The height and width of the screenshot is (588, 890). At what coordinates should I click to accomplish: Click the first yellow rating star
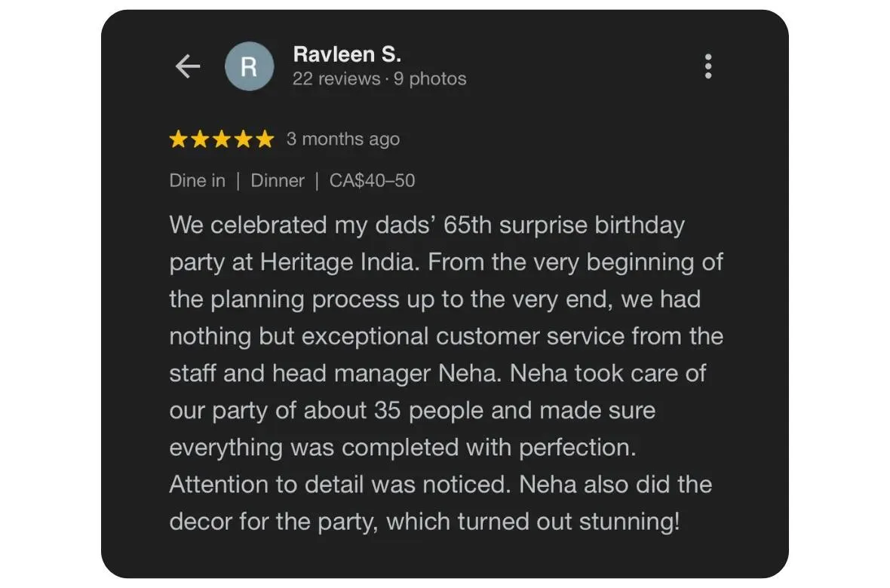click(178, 139)
